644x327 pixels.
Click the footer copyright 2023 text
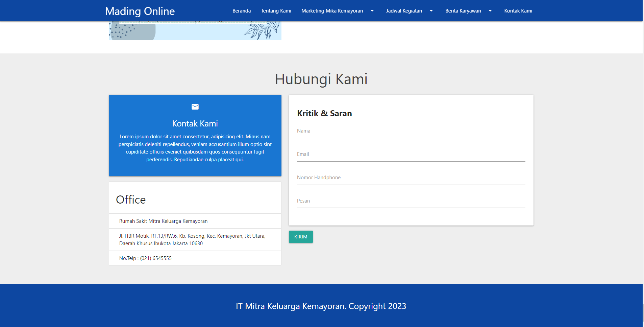(321, 306)
